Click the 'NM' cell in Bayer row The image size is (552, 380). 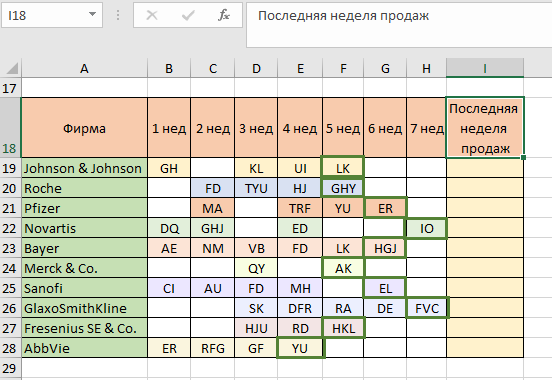[213, 248]
